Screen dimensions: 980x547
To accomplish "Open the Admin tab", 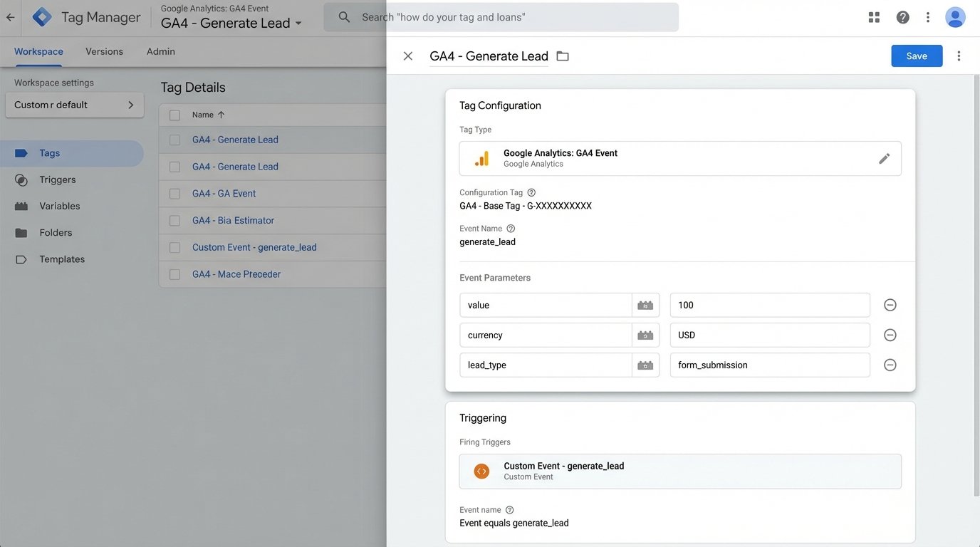I will click(x=160, y=51).
